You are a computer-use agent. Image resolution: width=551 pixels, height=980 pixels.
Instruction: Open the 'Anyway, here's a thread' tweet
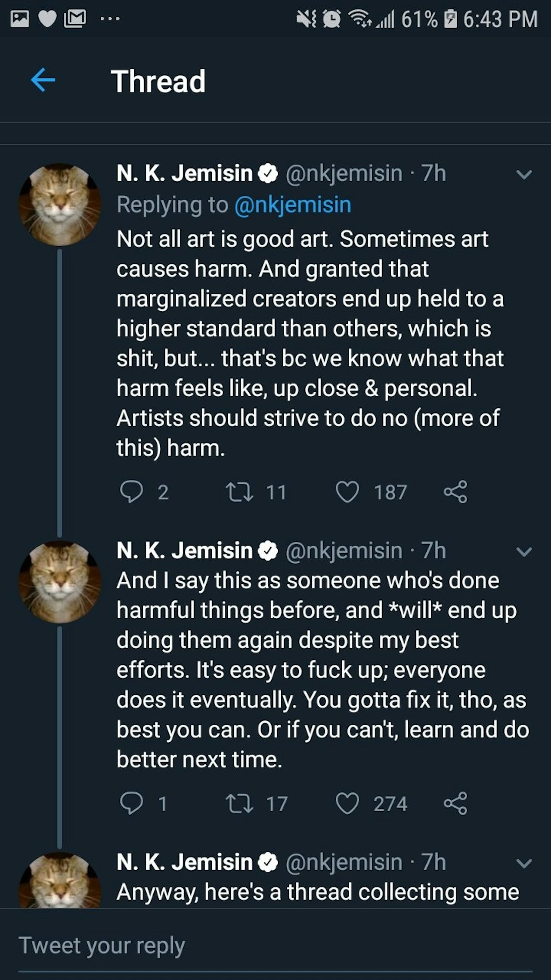click(x=318, y=891)
